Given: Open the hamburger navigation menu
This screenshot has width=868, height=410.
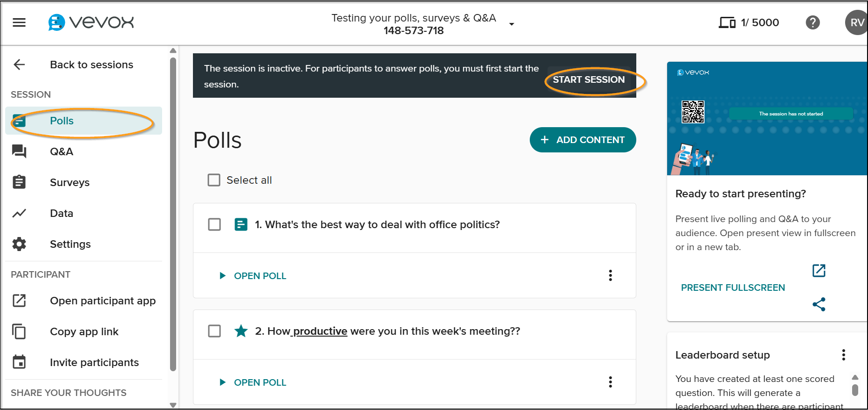Looking at the screenshot, I should 19,22.
